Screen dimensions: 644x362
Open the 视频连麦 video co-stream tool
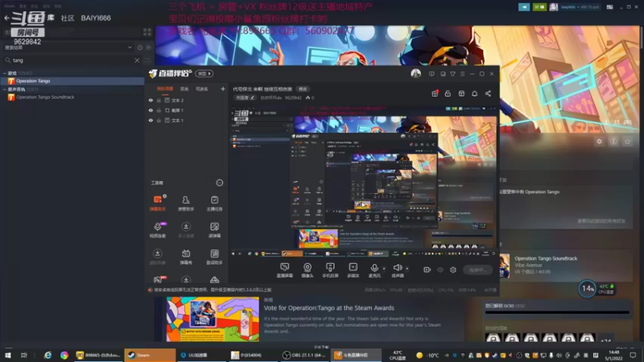coord(158,230)
